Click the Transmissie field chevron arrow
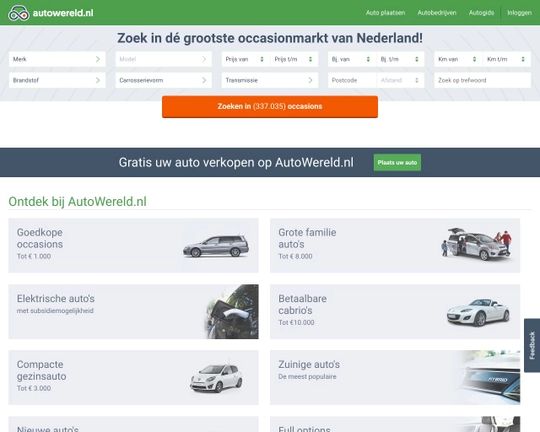Screen dimensions: 540x432 point(310,80)
